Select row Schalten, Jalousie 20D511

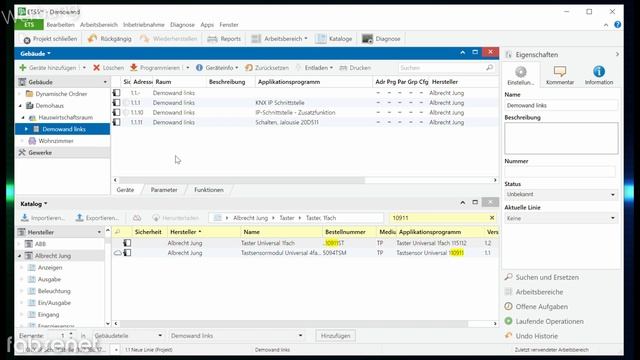coord(305,122)
